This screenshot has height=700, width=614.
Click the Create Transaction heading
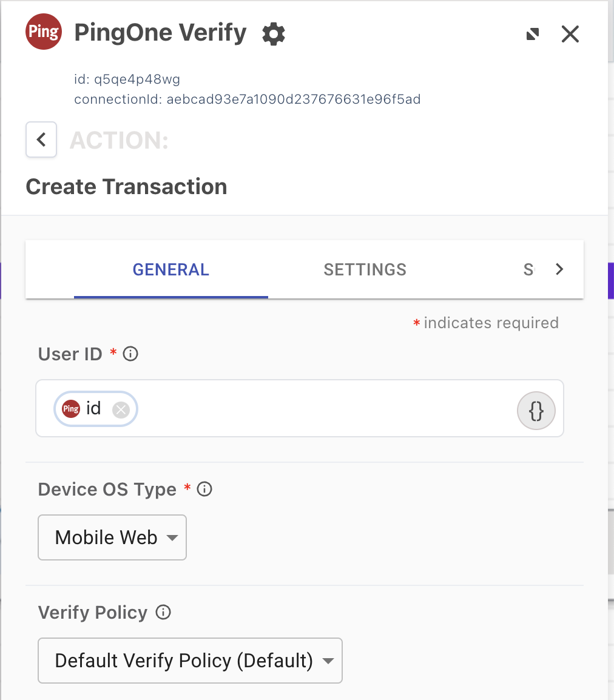tap(126, 187)
